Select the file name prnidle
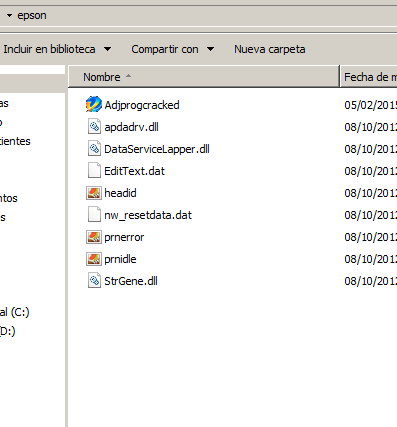Screen dimensions: 397x427 pyautogui.click(x=120, y=259)
